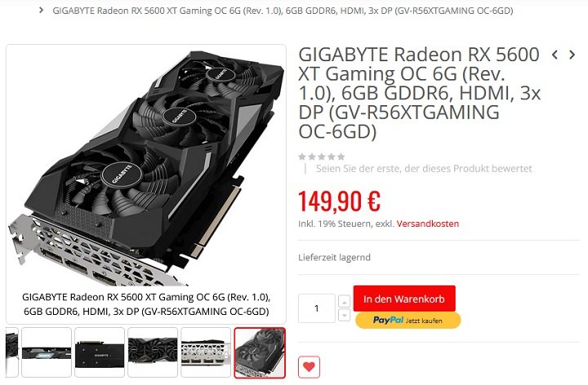Select the backplate GIGABYTE thumbnail
Image resolution: width=588 pixels, height=385 pixels.
(100, 352)
